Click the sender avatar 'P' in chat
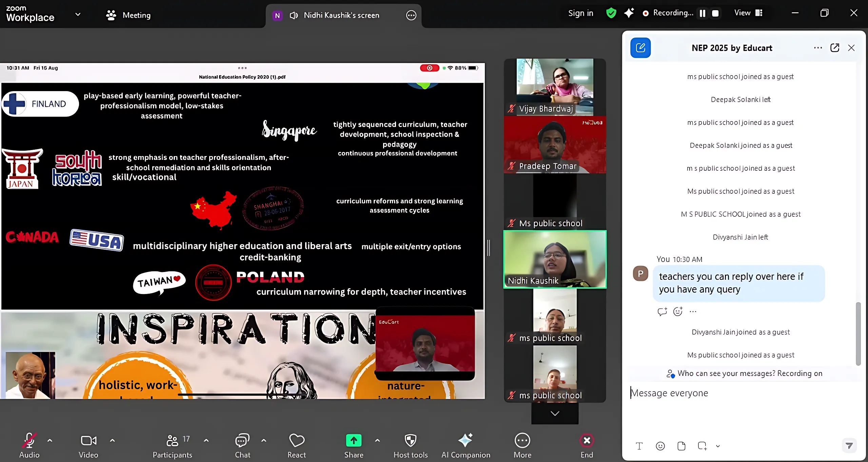The image size is (868, 462). 640,274
